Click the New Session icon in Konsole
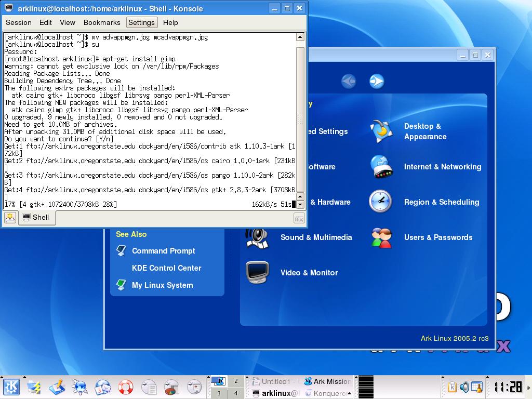This screenshot has width=532, height=399. (x=10, y=218)
